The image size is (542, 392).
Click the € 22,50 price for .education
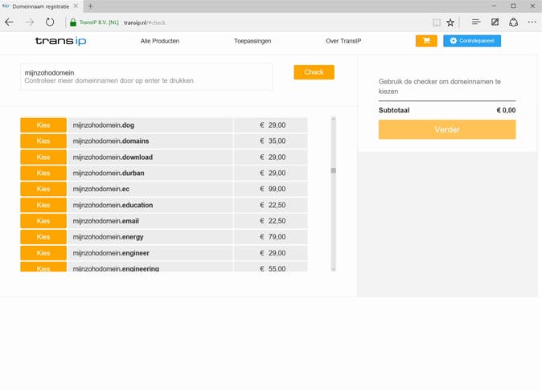click(273, 205)
